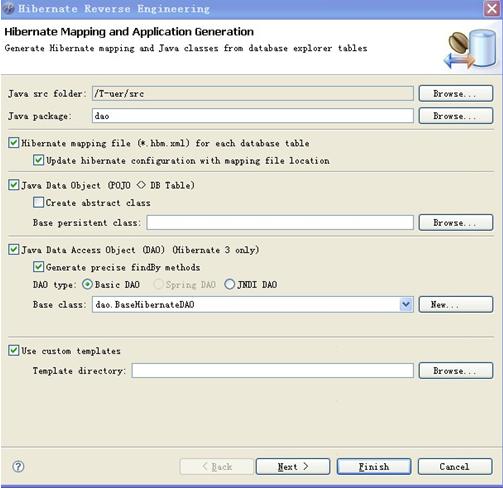
Task: Click New button beside Base class
Action: [456, 304]
